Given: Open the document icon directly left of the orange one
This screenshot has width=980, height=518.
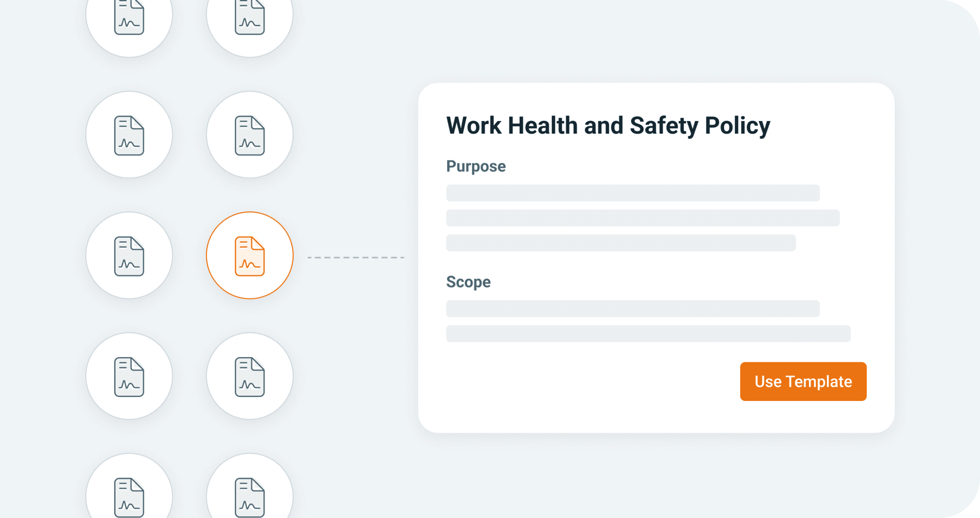Looking at the screenshot, I should click(129, 255).
